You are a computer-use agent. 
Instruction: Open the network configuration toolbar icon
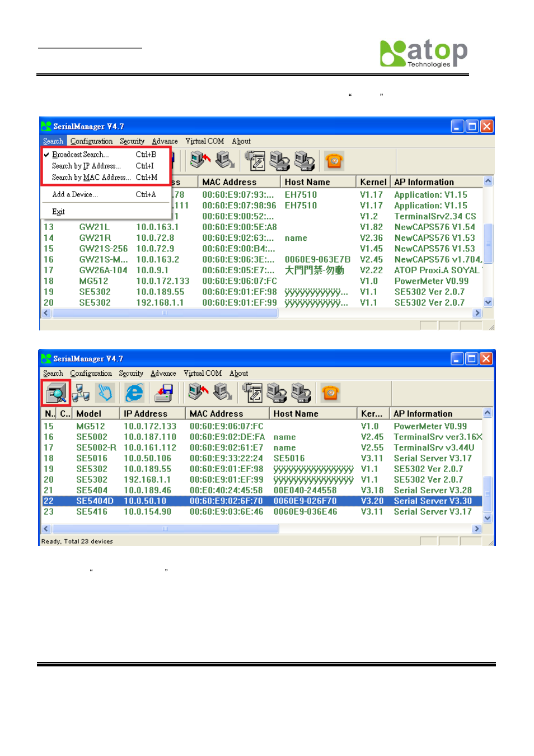[81, 393]
